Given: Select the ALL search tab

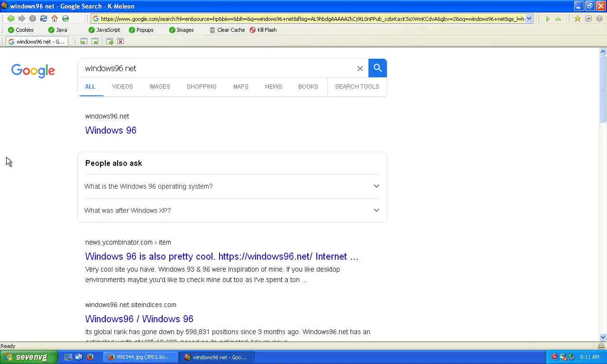Looking at the screenshot, I should pyautogui.click(x=90, y=87).
